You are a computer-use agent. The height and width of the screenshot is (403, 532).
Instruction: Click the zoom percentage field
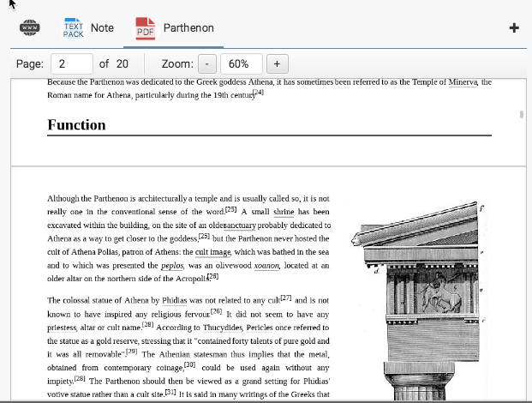[x=239, y=64]
